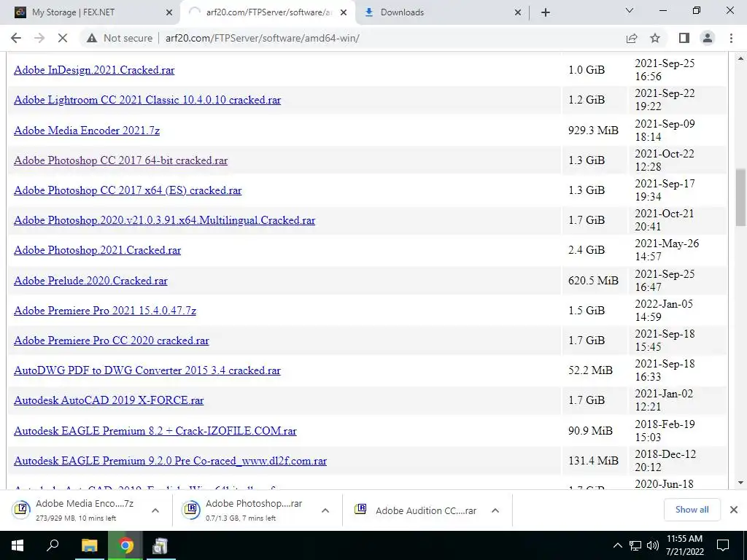Open File Explorer from taskbar
Viewport: 747px width, 560px height.
tap(89, 545)
